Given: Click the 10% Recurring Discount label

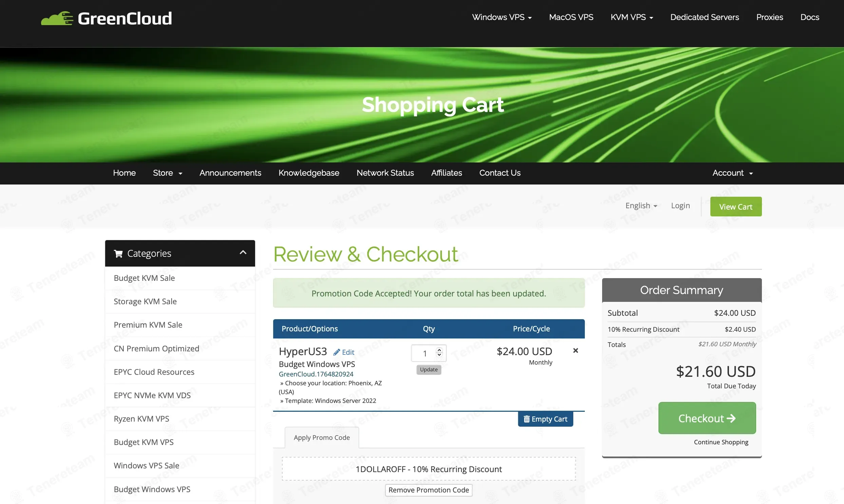Looking at the screenshot, I should (x=643, y=329).
